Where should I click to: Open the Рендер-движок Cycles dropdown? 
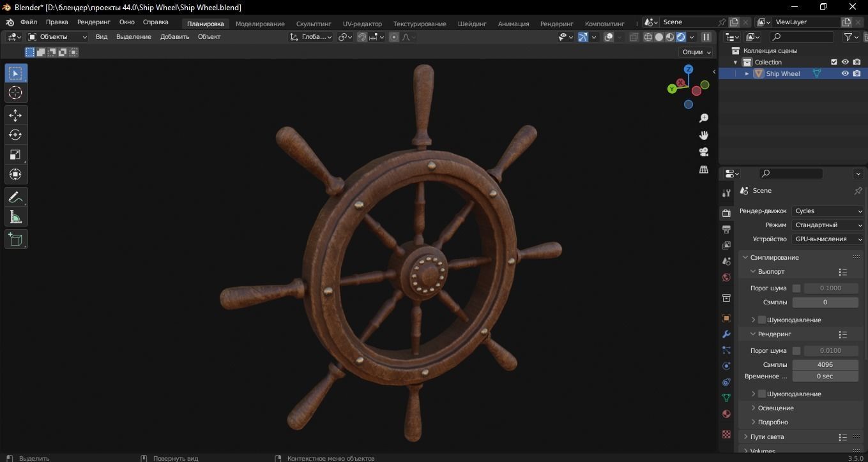828,211
